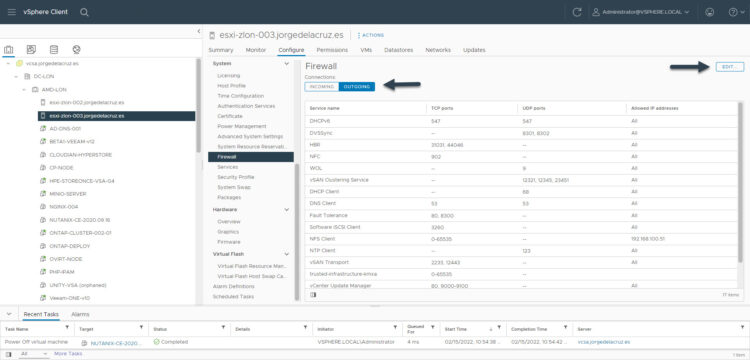Collapse the AMD-LON cluster node
Image resolution: width=750 pixels, height=360 pixels.
(x=24, y=89)
